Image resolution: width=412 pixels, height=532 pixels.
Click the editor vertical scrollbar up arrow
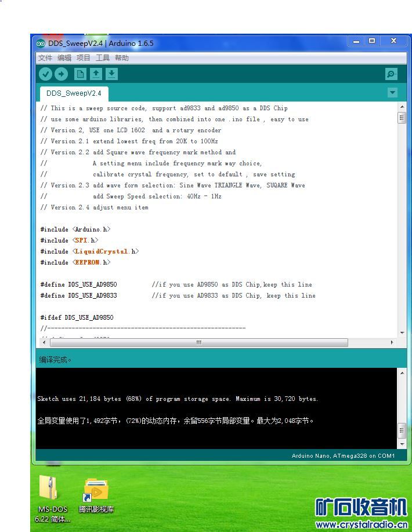pyautogui.click(x=402, y=107)
